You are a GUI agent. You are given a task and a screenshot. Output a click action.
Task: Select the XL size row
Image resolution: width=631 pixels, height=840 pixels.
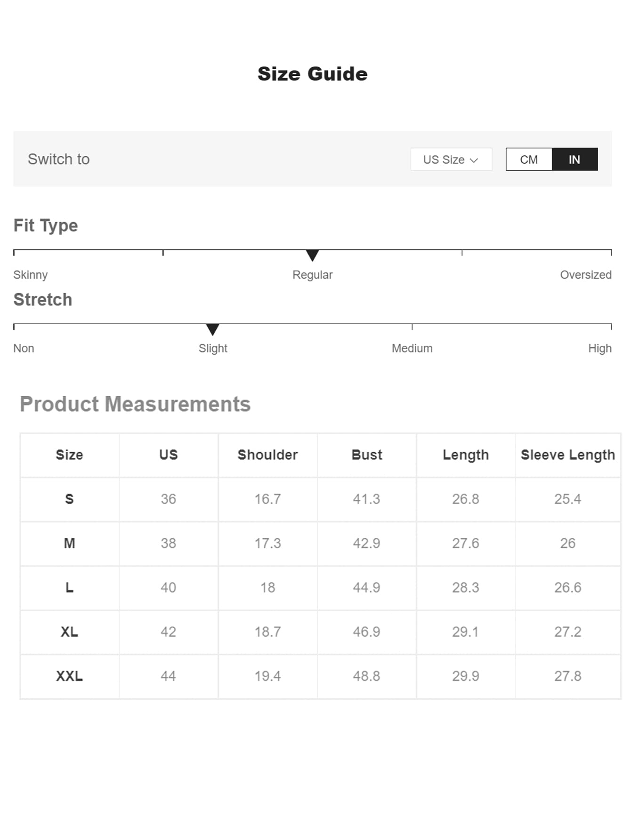coord(320,632)
